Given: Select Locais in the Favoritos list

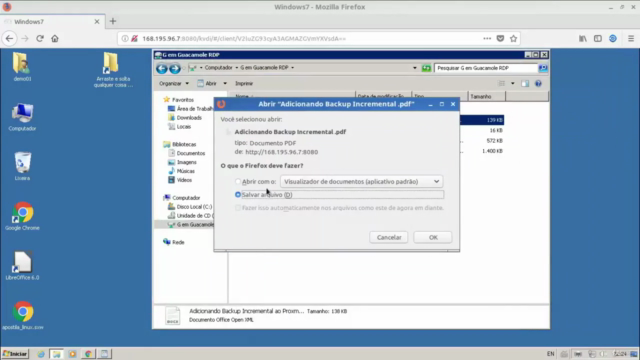Looking at the screenshot, I should point(180,127).
